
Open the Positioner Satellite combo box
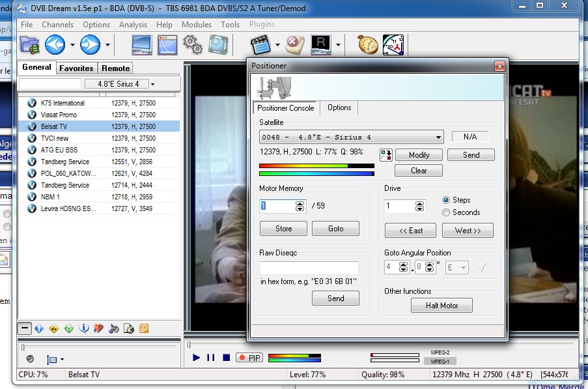tap(352, 137)
